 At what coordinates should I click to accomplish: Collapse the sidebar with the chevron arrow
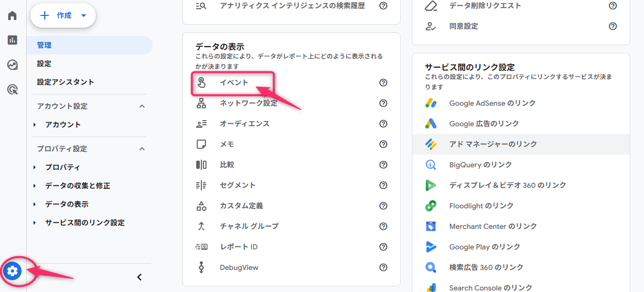[139, 277]
